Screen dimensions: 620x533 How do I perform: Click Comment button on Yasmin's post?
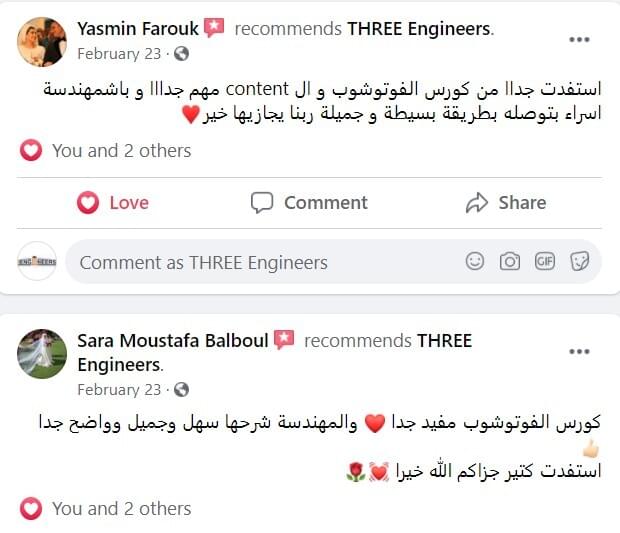pyautogui.click(x=309, y=203)
